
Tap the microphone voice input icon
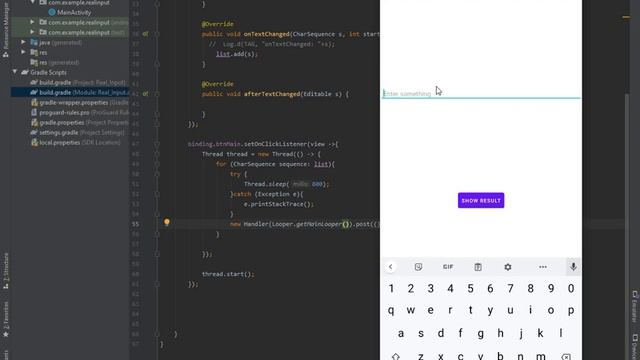[573, 267]
